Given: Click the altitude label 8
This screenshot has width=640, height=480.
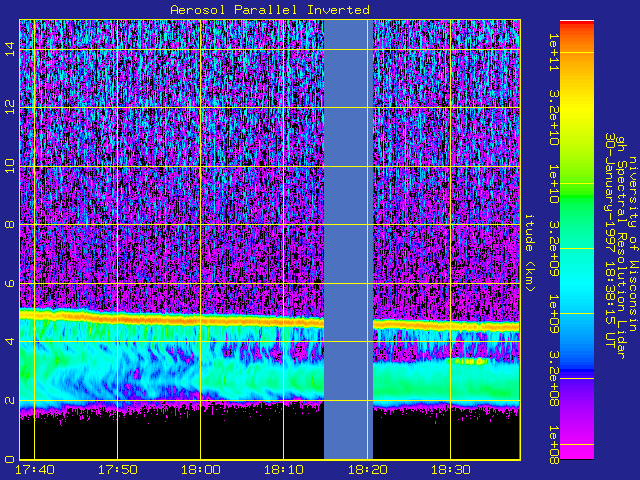Looking at the screenshot, I should (x=10, y=225).
